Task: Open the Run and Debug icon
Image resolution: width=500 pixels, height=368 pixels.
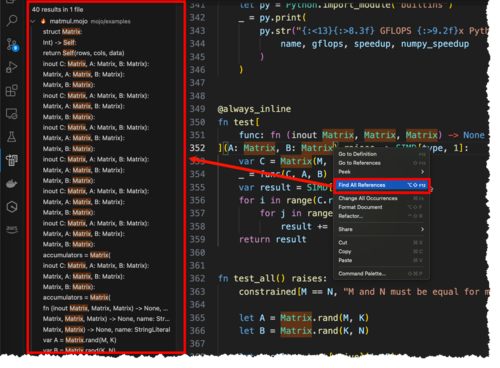Action: click(12, 67)
